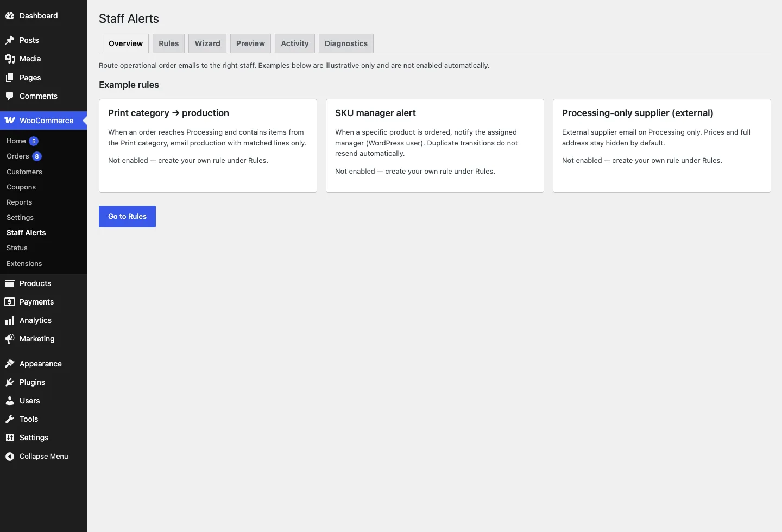Open the Orders submenu item
Image resolution: width=782 pixels, height=532 pixels.
click(18, 156)
